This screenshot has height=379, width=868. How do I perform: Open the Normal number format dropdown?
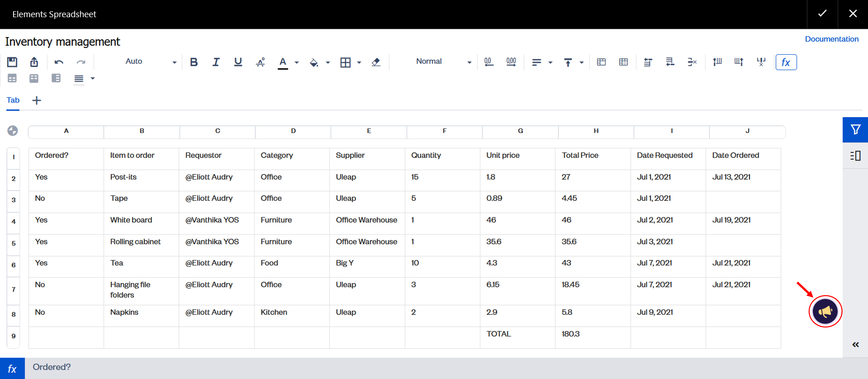(x=443, y=62)
